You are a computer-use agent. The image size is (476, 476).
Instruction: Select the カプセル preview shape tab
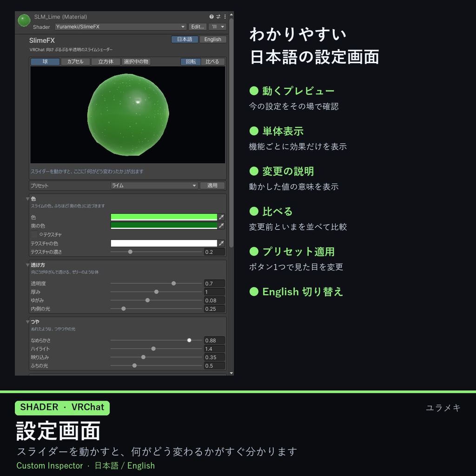click(75, 62)
